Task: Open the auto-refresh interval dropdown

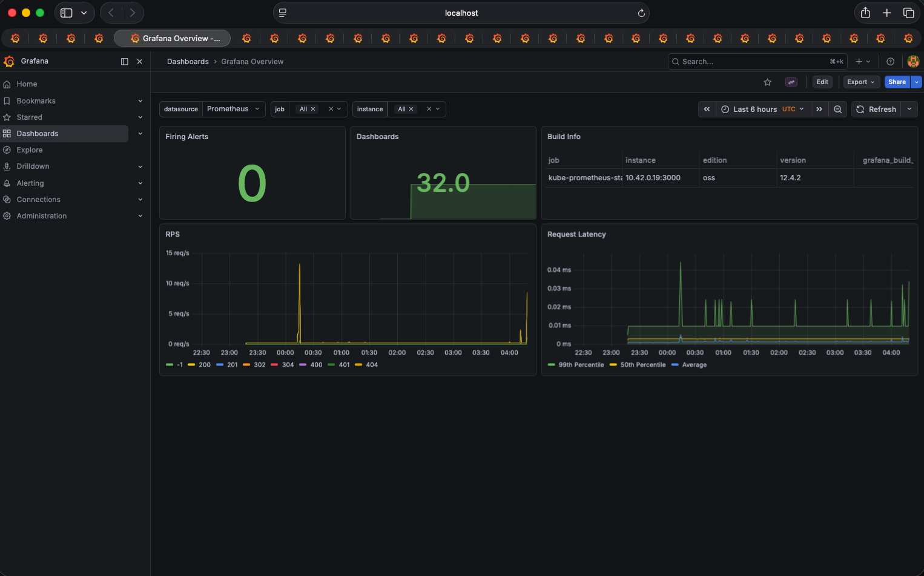Action: (x=909, y=110)
